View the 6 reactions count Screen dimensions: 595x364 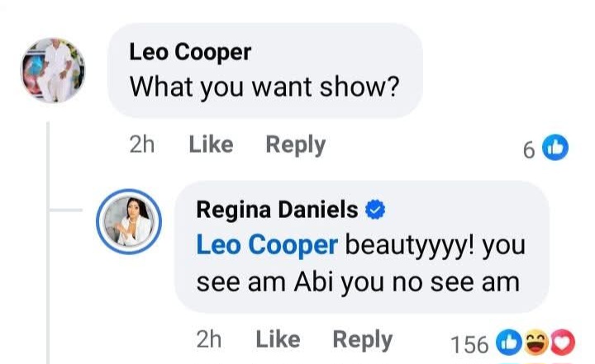(529, 149)
